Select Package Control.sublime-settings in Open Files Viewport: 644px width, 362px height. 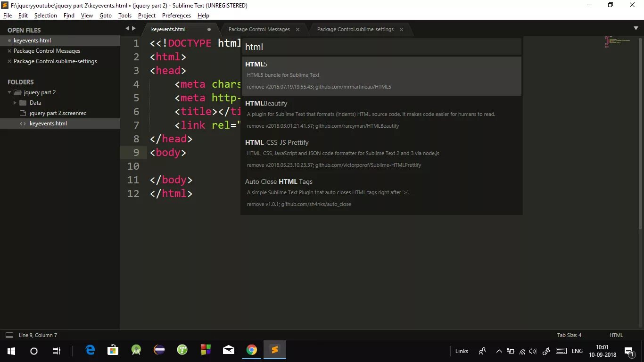[x=55, y=61]
